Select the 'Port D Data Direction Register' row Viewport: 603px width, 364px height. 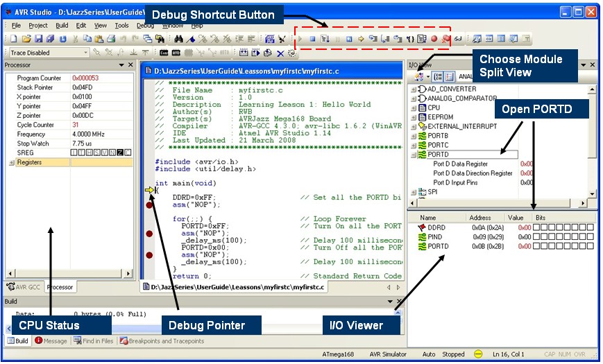473,173
